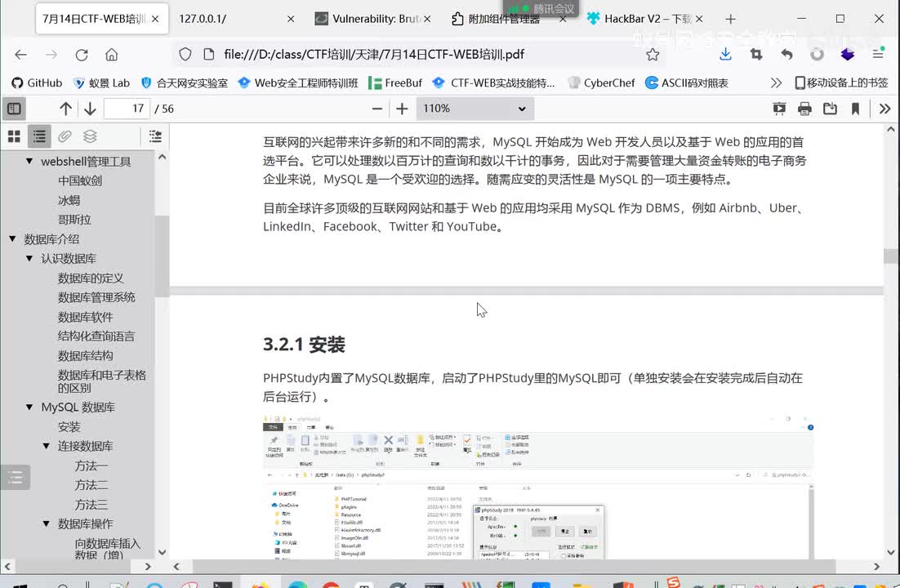Switch to presentation mode
This screenshot has width=900, height=588.
coord(779,109)
